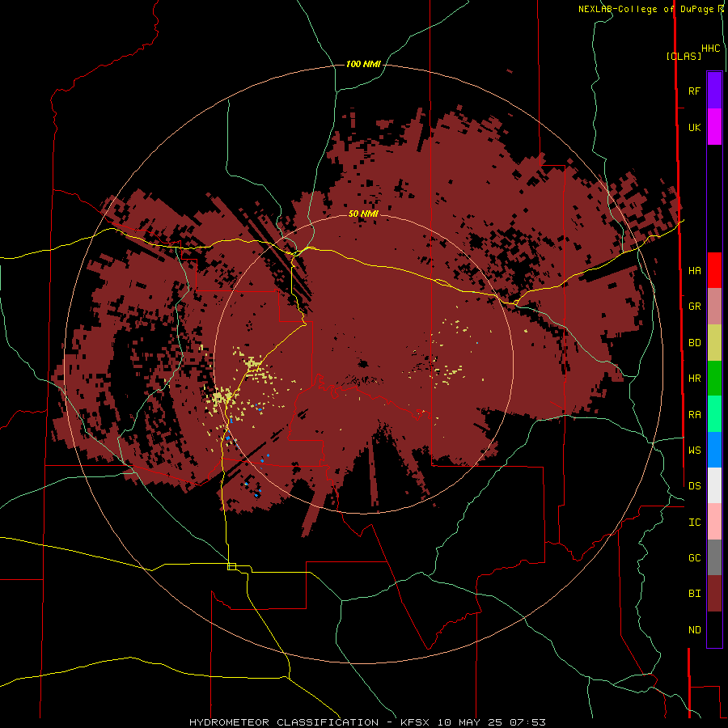Screen dimensions: 728x728
Task: Pick the RA light green legend swatch
Action: point(714,414)
